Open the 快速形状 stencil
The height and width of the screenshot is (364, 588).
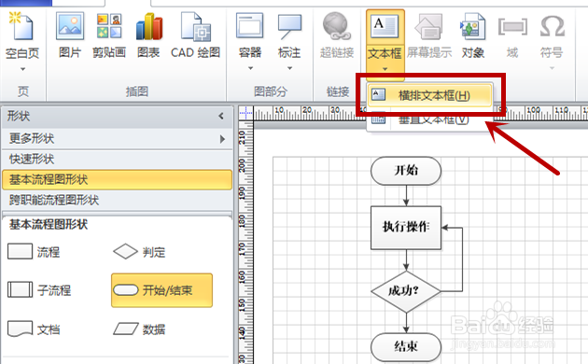117,160
